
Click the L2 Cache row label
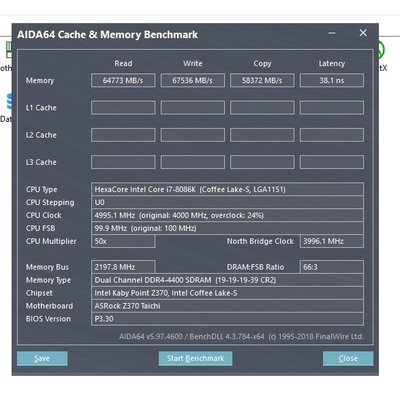41,135
